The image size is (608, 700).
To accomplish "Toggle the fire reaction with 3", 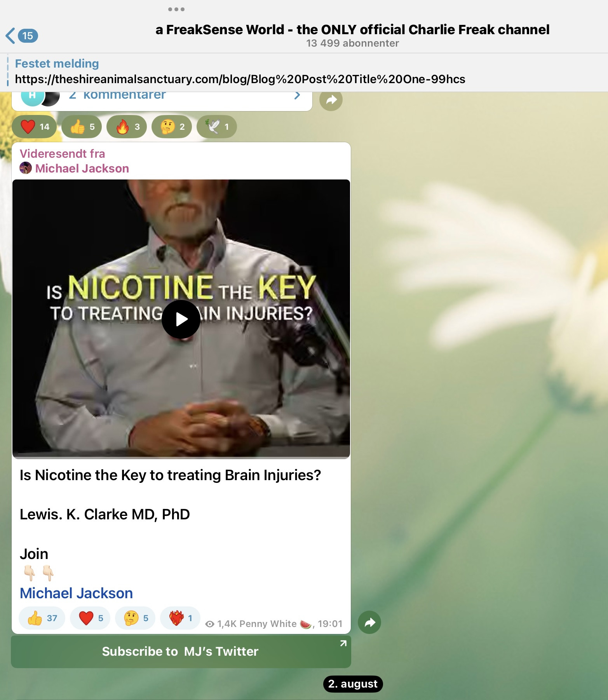I will point(127,127).
